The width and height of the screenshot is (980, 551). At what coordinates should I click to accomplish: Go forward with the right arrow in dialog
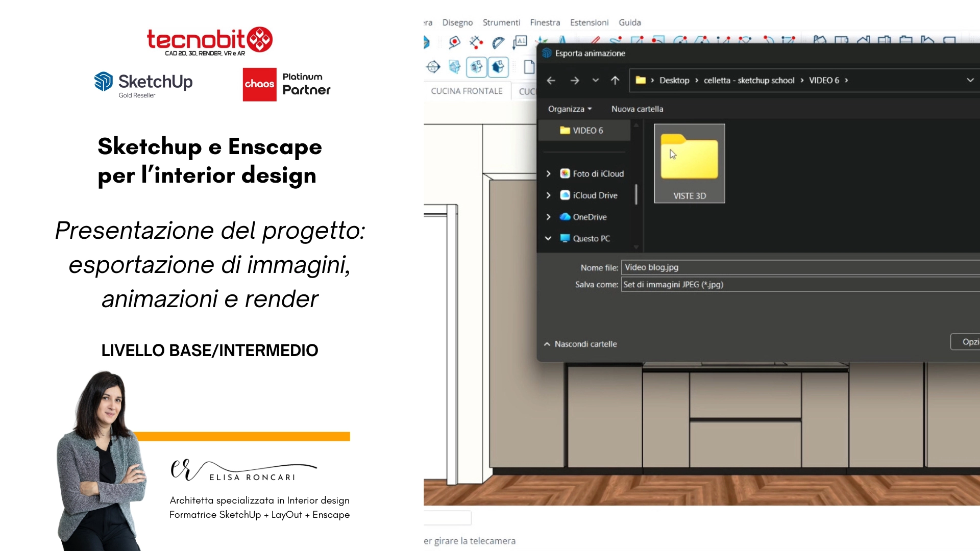click(575, 80)
